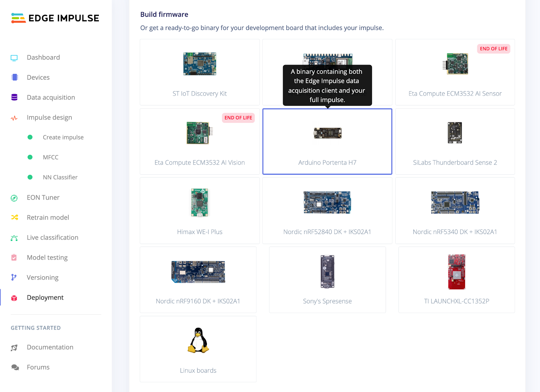
Task: Visit the Forums link
Action: [38, 367]
